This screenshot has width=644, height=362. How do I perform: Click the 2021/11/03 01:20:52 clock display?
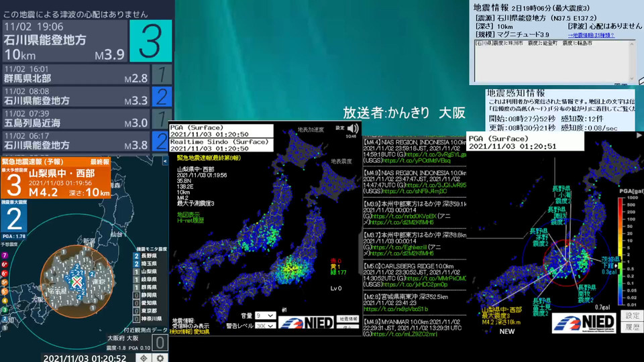(85, 358)
